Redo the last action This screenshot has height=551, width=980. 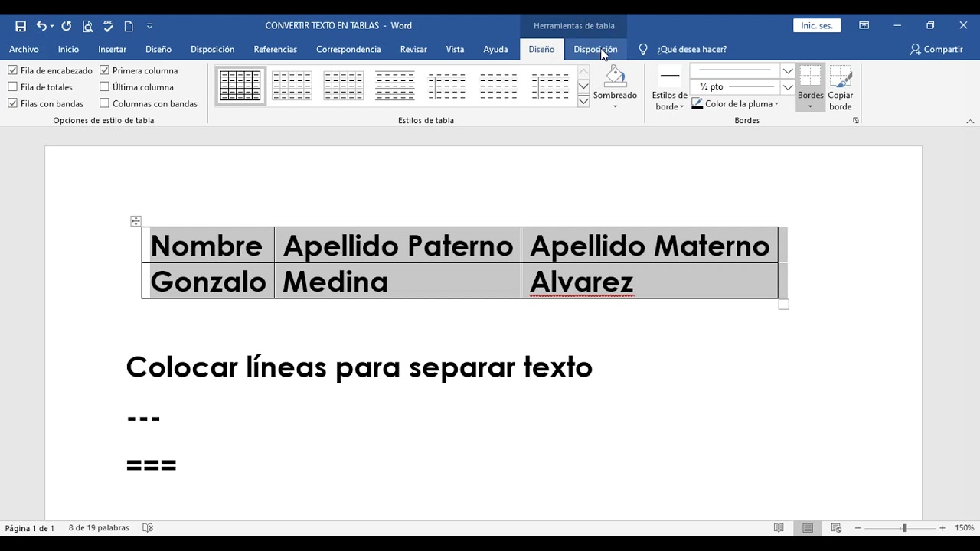tap(67, 26)
